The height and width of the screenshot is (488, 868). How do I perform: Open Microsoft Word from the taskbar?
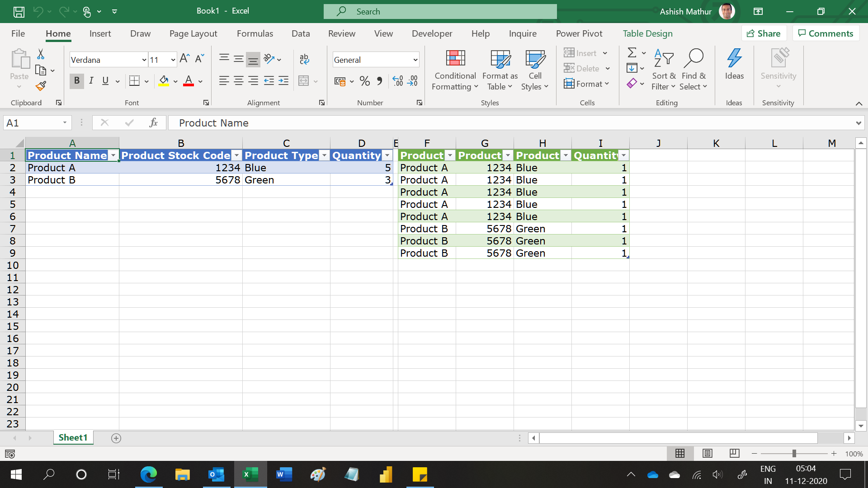pos(284,474)
